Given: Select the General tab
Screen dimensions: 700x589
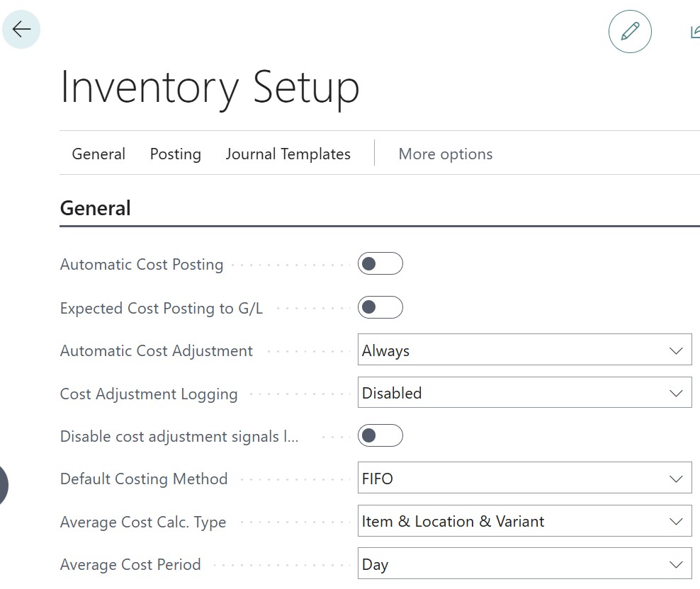Looking at the screenshot, I should [98, 154].
